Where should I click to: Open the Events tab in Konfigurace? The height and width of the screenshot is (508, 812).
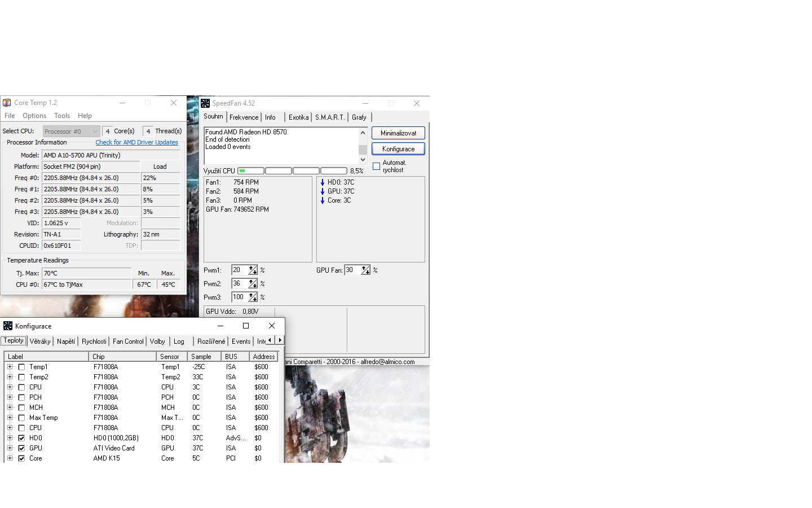click(241, 341)
